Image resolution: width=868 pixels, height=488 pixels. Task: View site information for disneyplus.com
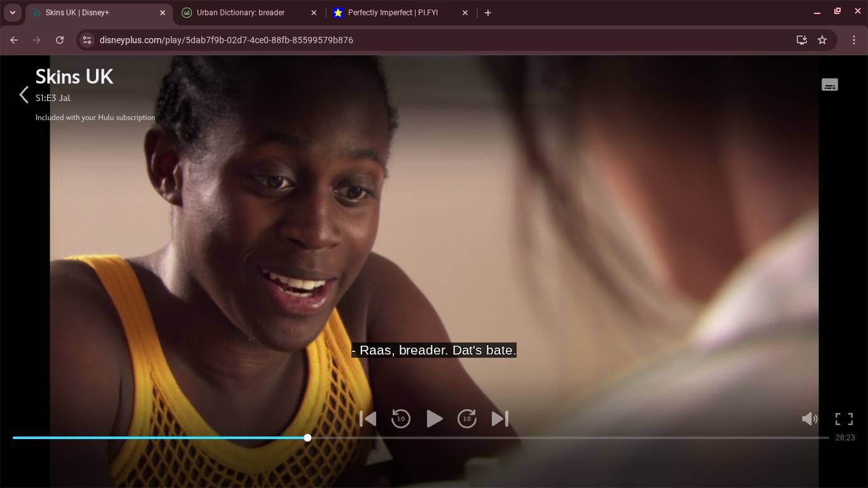click(x=87, y=40)
